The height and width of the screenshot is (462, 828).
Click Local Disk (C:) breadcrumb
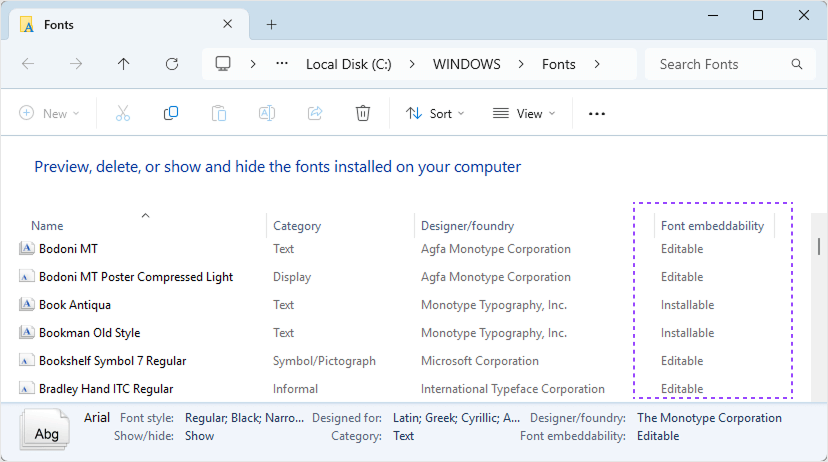pos(349,64)
